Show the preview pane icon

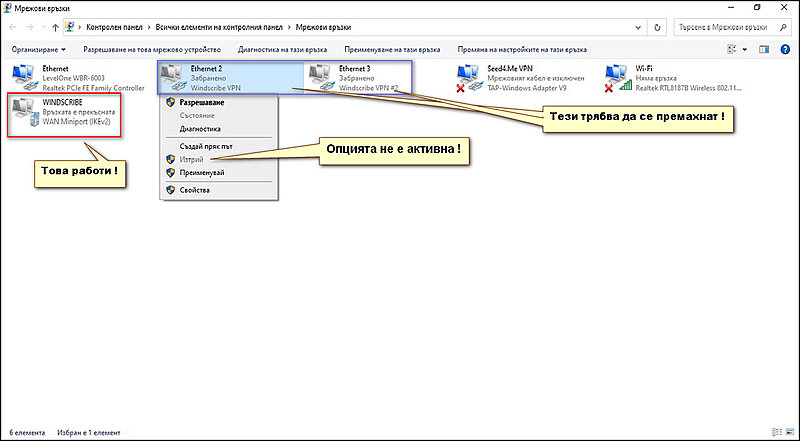764,50
